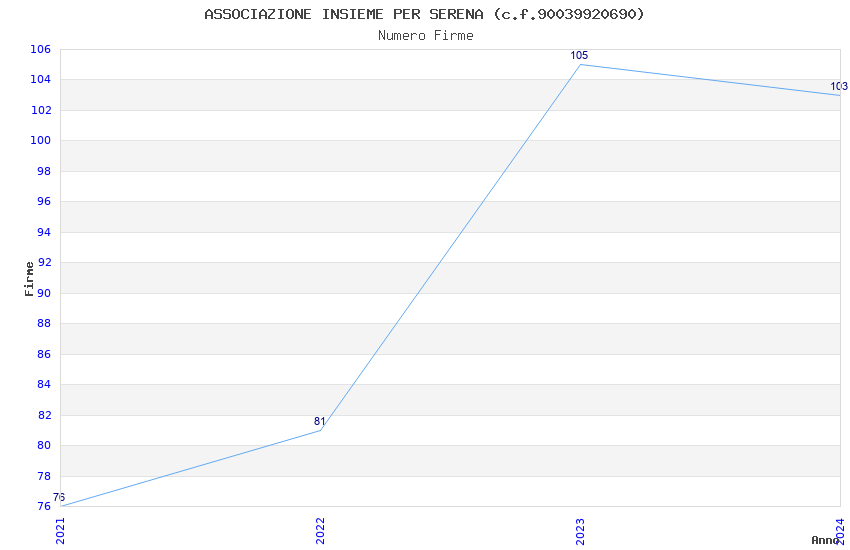Click the y-axis tick label 80
The width and height of the screenshot is (850, 550).
point(44,445)
